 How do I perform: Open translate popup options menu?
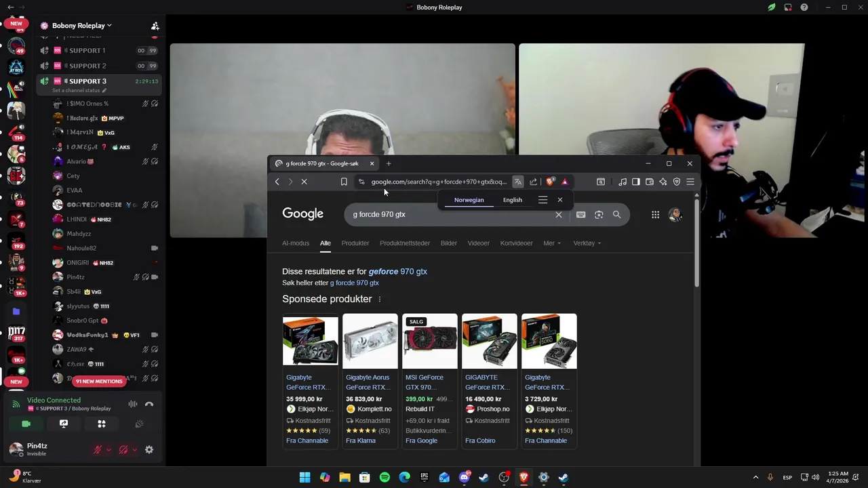point(542,200)
